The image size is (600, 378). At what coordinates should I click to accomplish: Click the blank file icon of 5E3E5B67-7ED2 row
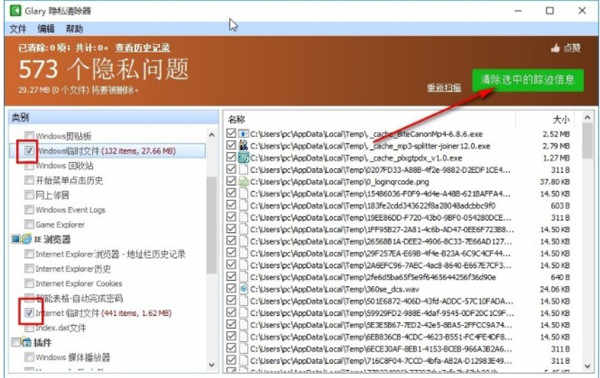243,325
